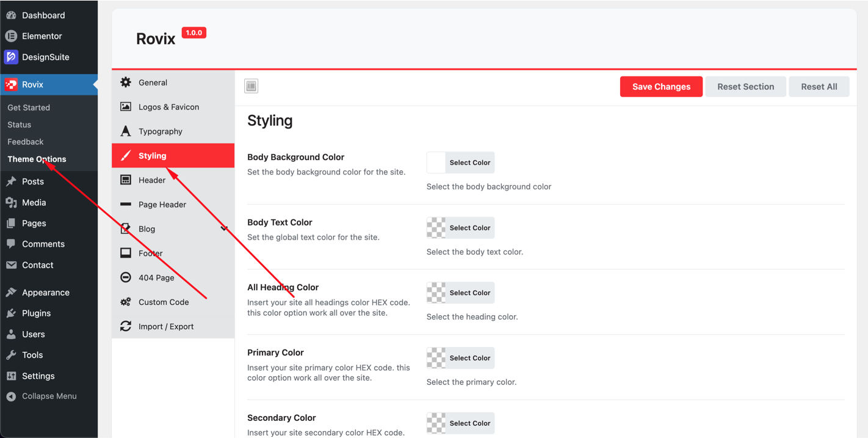The width and height of the screenshot is (868, 438).
Task: Open the Status submenu link
Action: pos(19,125)
